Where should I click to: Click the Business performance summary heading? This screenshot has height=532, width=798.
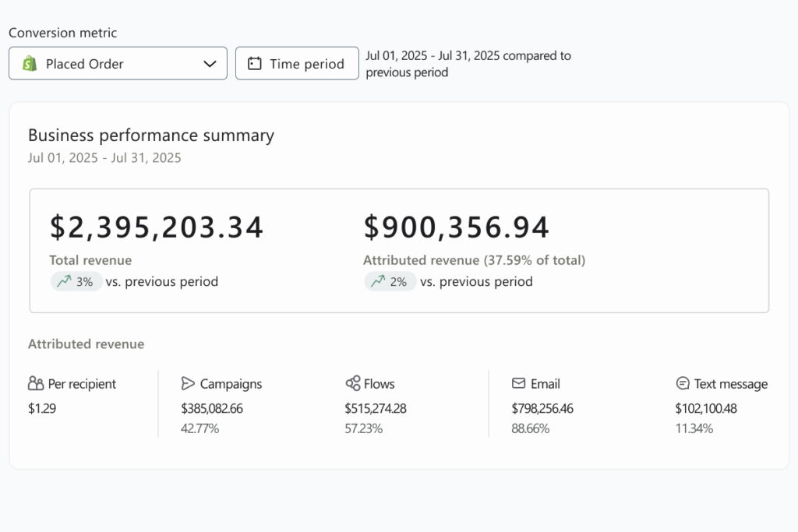click(x=151, y=135)
